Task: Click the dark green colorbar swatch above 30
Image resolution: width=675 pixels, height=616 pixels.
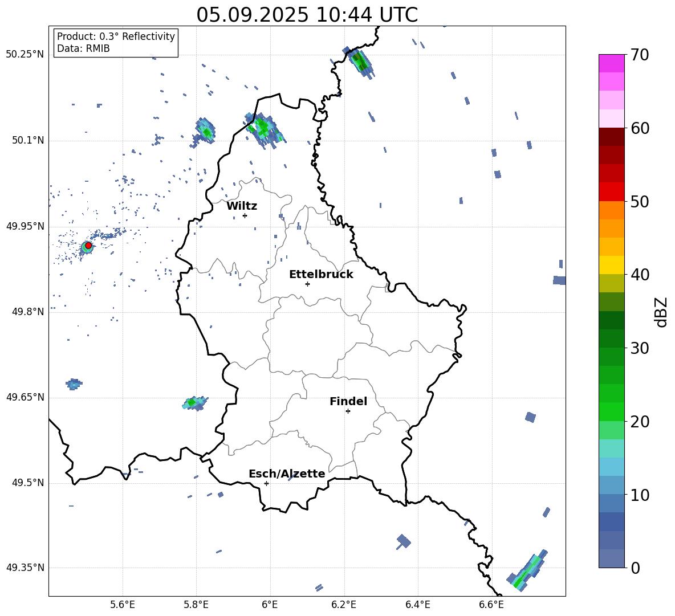Action: pos(612,338)
